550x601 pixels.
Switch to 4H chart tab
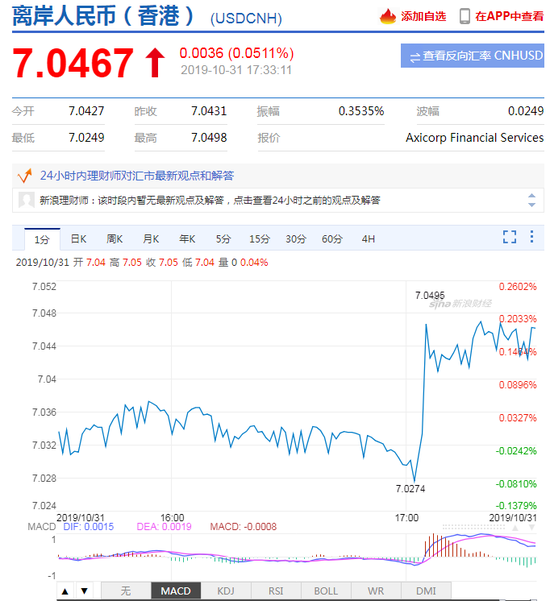click(x=368, y=239)
